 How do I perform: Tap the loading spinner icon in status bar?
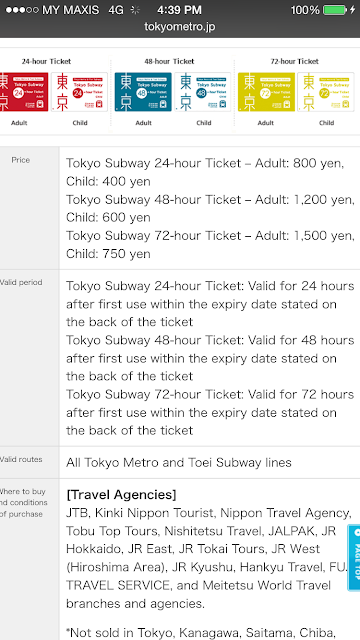coord(135,10)
